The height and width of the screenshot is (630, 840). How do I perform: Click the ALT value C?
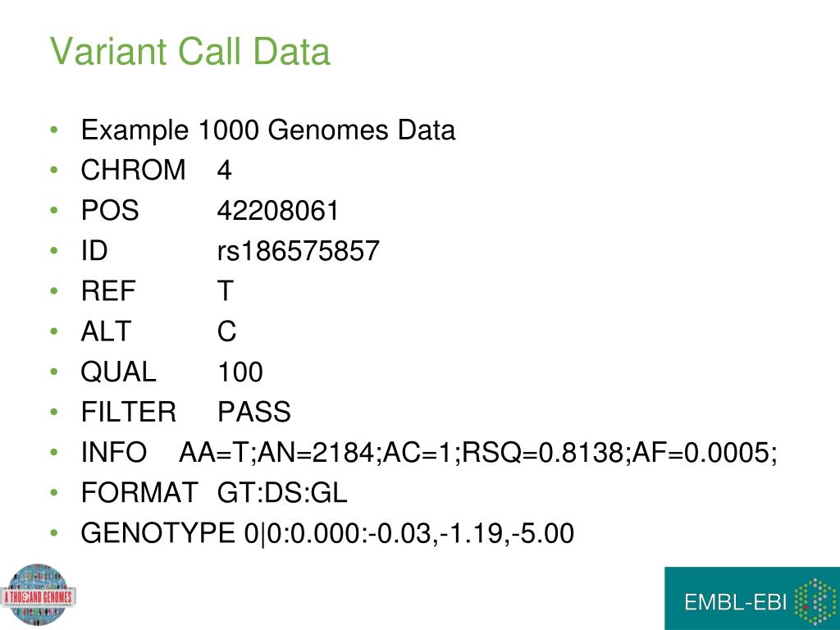pos(226,331)
